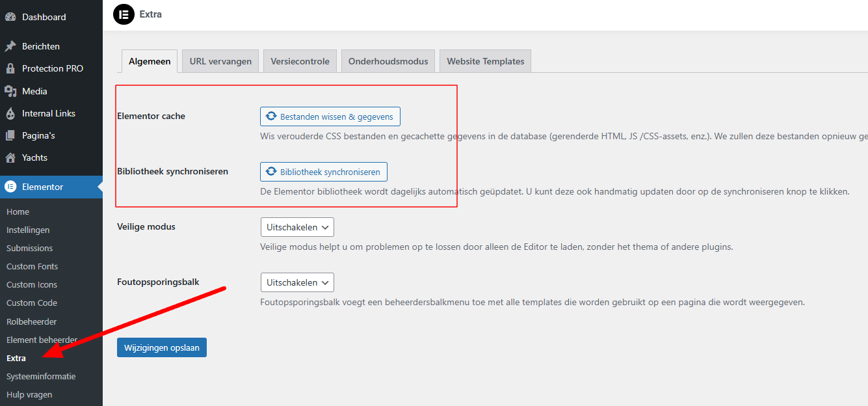Go to Submissions submenu

(x=29, y=248)
